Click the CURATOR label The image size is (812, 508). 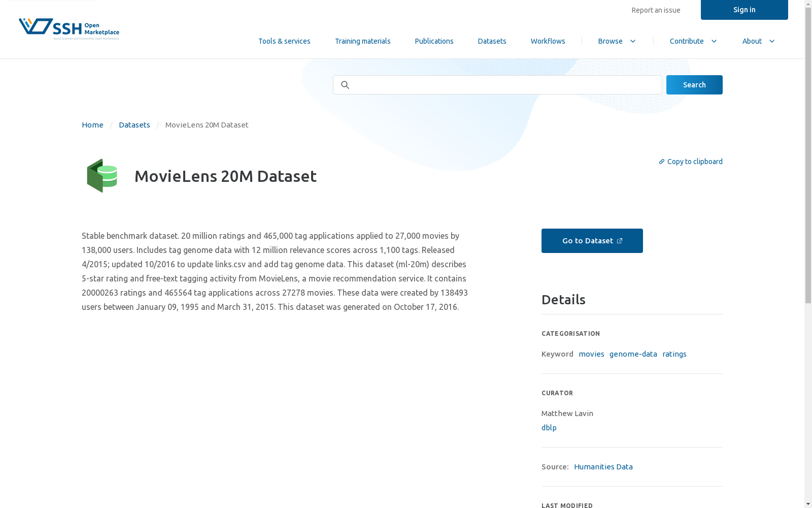click(557, 393)
